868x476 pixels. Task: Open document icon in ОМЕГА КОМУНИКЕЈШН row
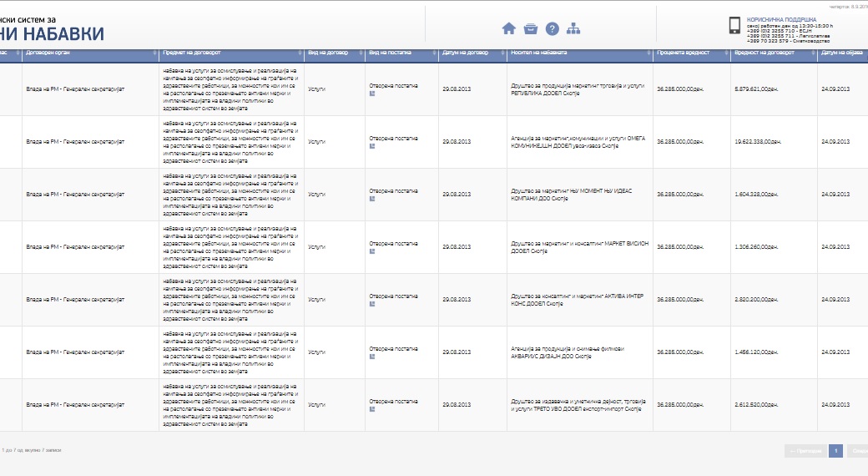[x=372, y=146]
